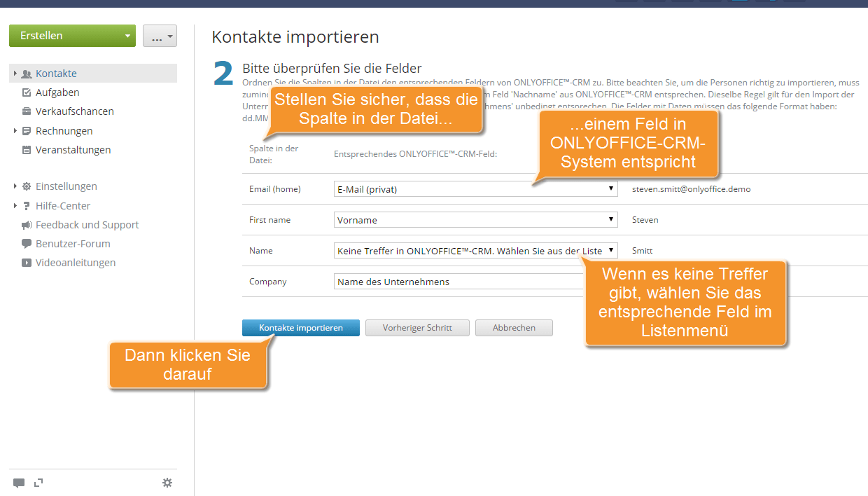Open the chat icon at sidebar bottom
Viewport: 868px width, 496px height.
coord(19,483)
